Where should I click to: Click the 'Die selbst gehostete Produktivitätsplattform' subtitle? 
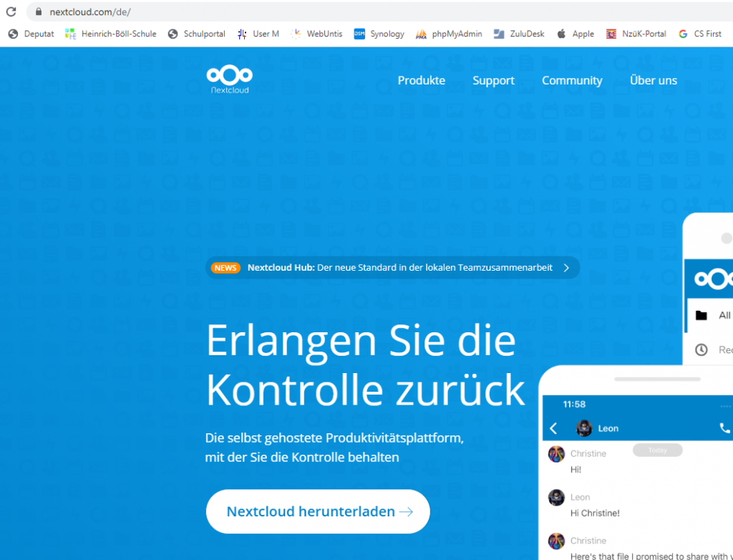click(334, 448)
